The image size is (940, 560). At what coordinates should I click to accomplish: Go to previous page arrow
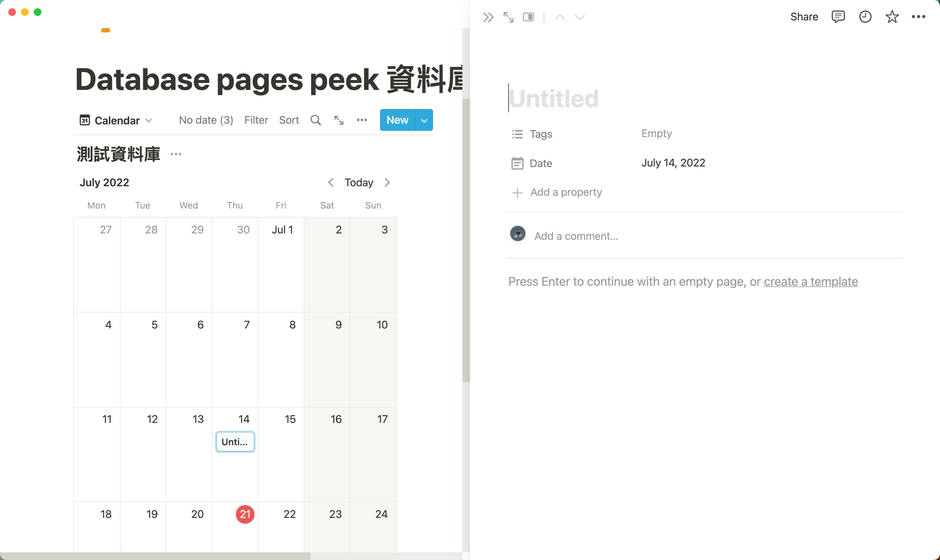pyautogui.click(x=560, y=17)
